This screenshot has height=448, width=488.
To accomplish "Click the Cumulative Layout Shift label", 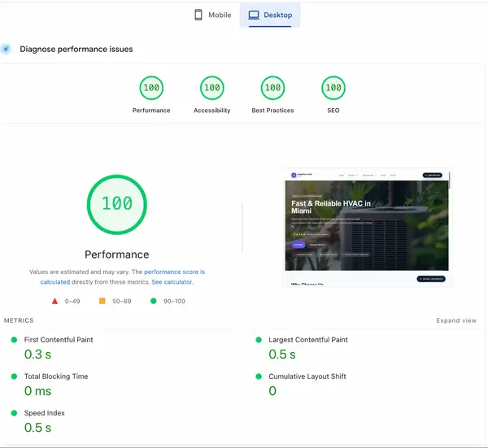I will [x=307, y=376].
